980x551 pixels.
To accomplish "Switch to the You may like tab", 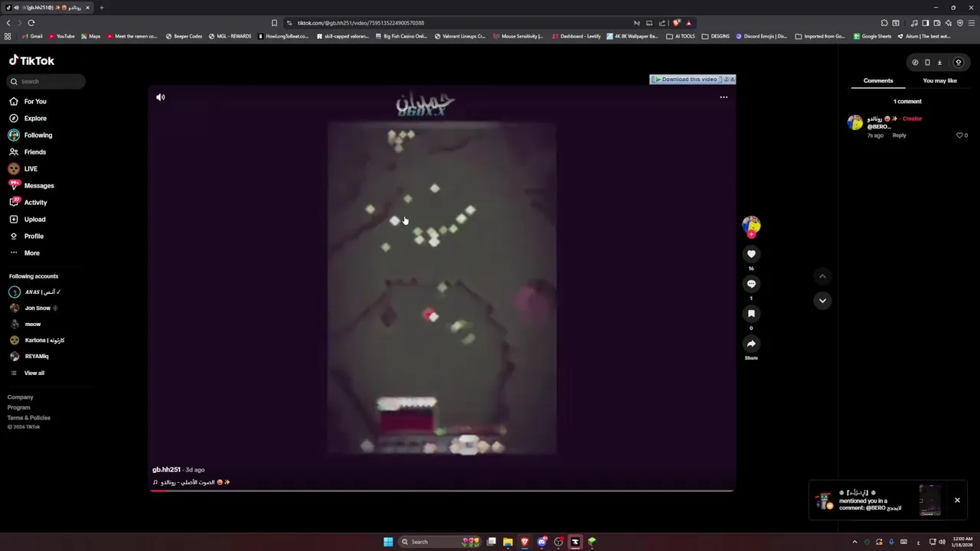I will (x=940, y=80).
